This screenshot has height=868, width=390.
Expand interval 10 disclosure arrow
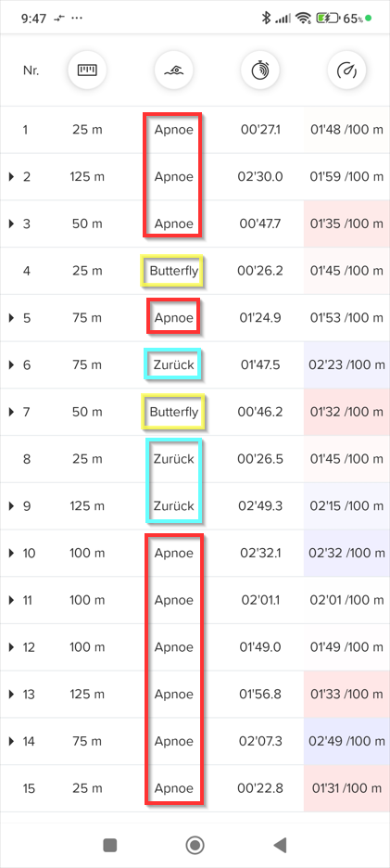click(x=11, y=554)
